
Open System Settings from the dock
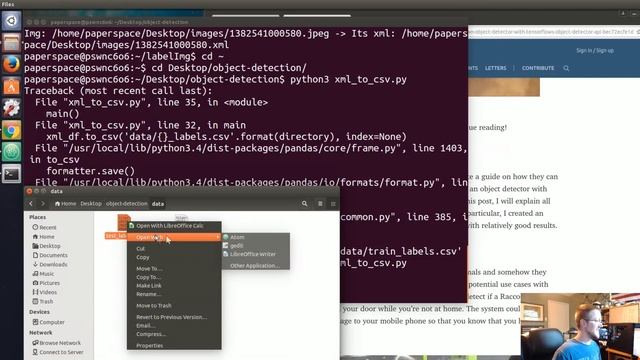[11, 109]
